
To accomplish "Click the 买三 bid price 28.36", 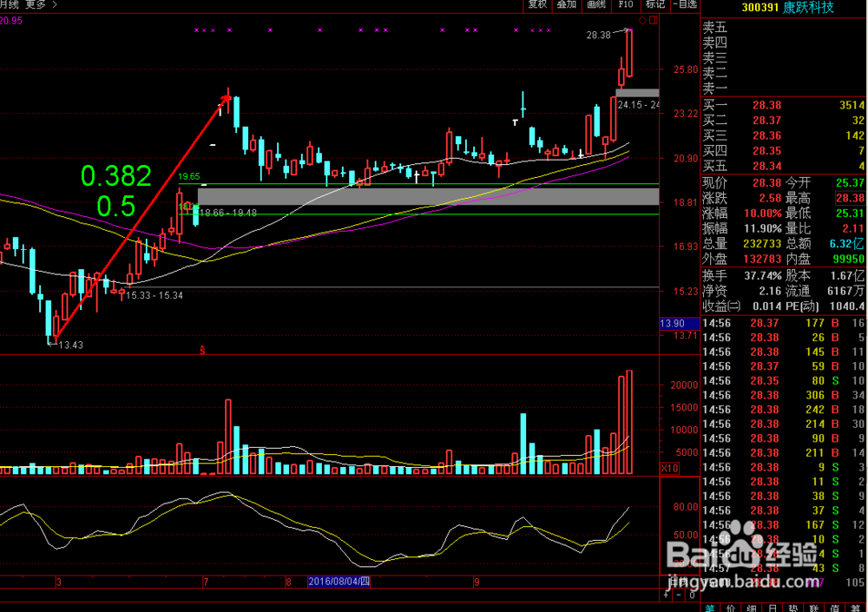I will [x=766, y=135].
